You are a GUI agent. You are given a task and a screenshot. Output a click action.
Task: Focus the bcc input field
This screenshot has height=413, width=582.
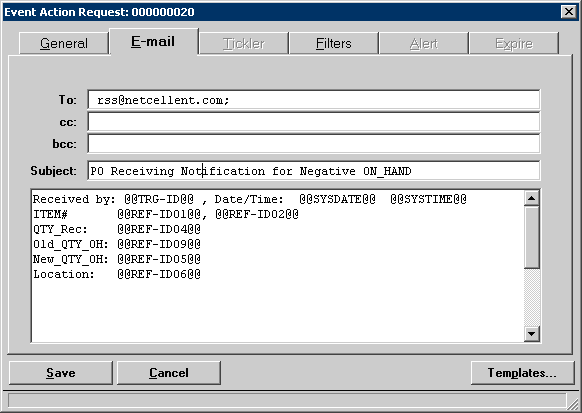[314, 144]
